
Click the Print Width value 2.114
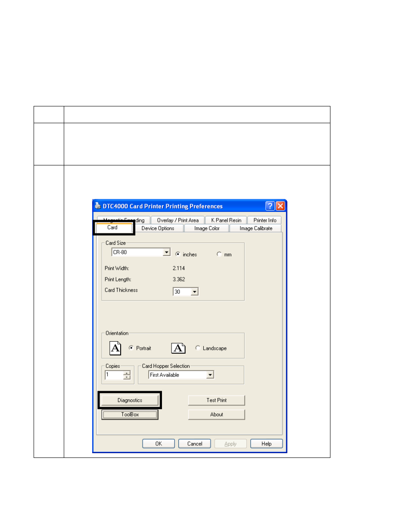179,268
